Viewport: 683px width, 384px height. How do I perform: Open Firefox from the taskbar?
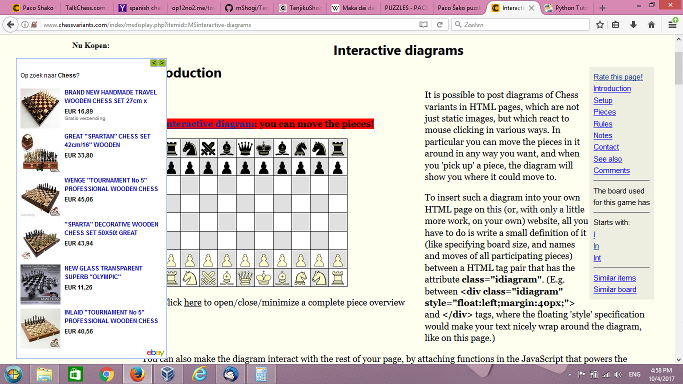pos(137,374)
